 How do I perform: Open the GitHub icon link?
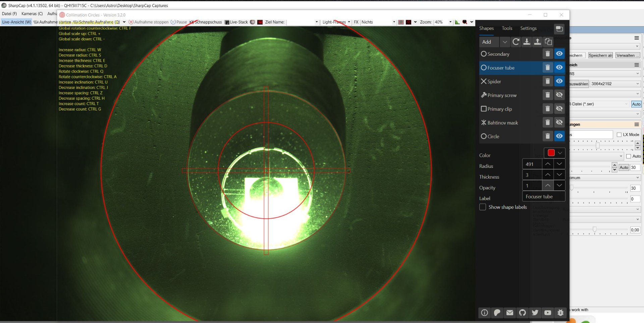pyautogui.click(x=522, y=313)
